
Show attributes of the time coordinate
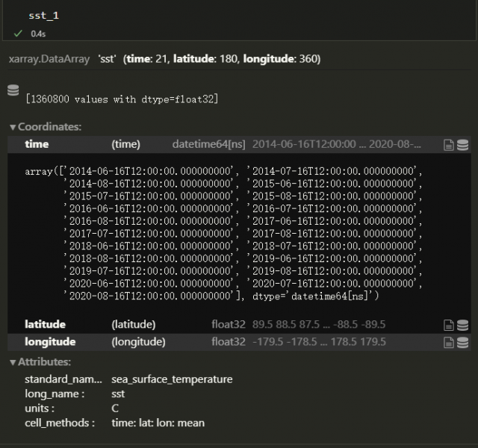(448, 145)
